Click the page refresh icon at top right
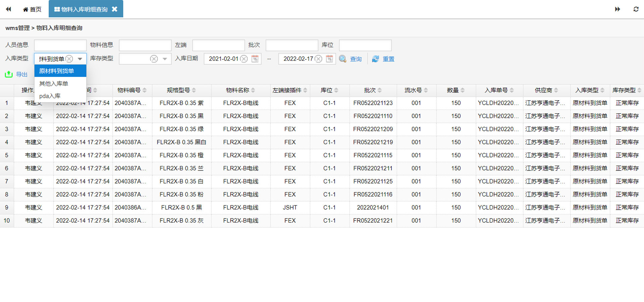This screenshot has width=644, height=302. coord(636,9)
